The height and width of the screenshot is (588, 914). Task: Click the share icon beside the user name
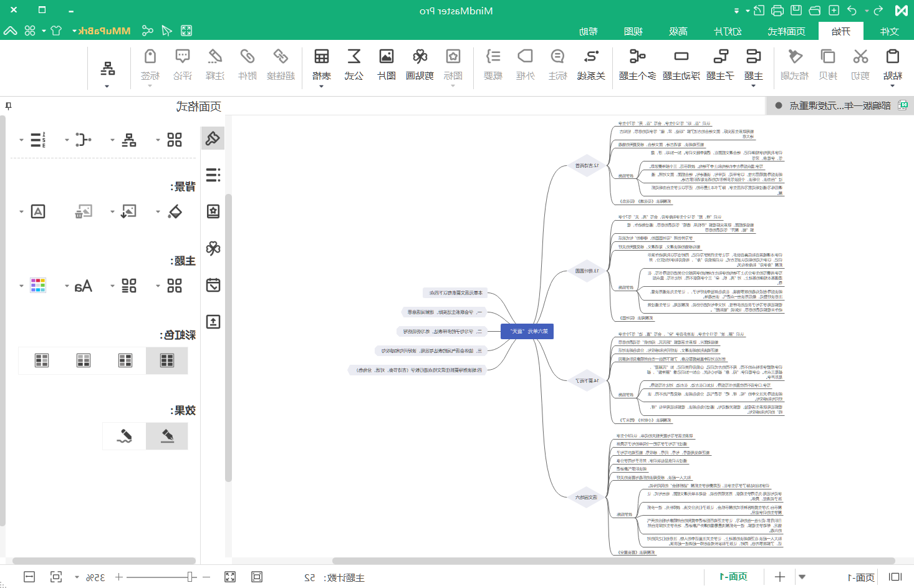pos(148,31)
